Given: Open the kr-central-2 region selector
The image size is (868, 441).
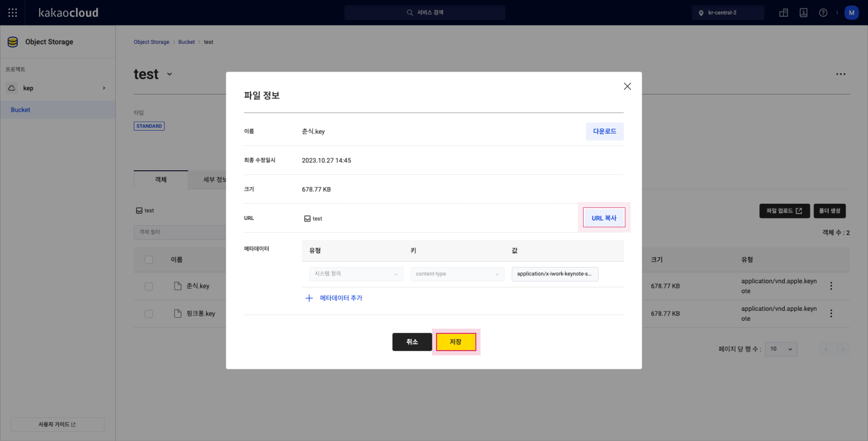Looking at the screenshot, I should 728,13.
